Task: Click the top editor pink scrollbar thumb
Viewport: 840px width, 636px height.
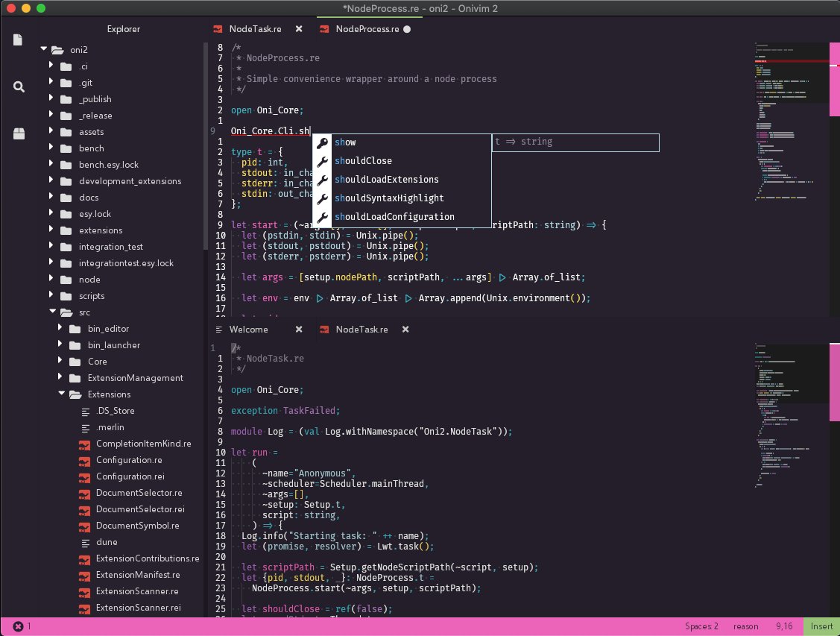Action: [835, 79]
